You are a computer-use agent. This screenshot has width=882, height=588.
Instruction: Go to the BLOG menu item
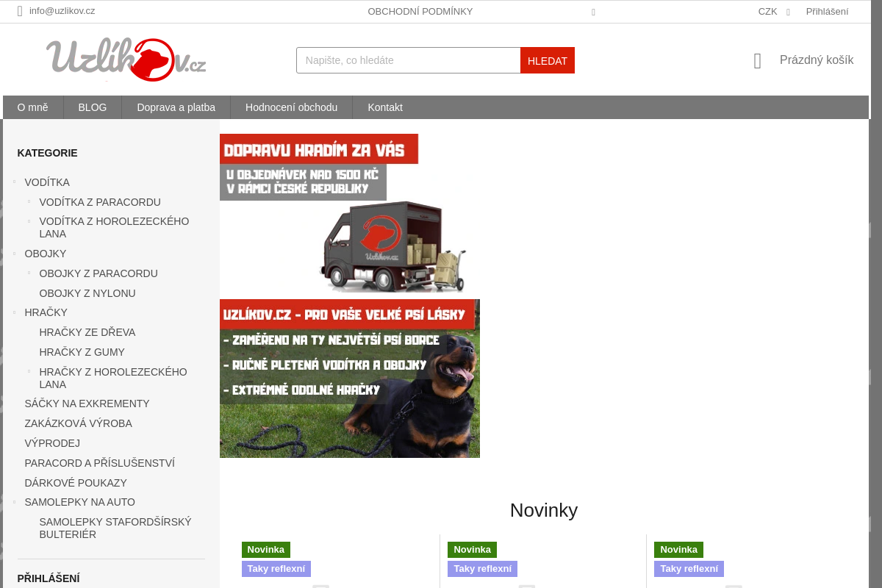pyautogui.click(x=93, y=107)
